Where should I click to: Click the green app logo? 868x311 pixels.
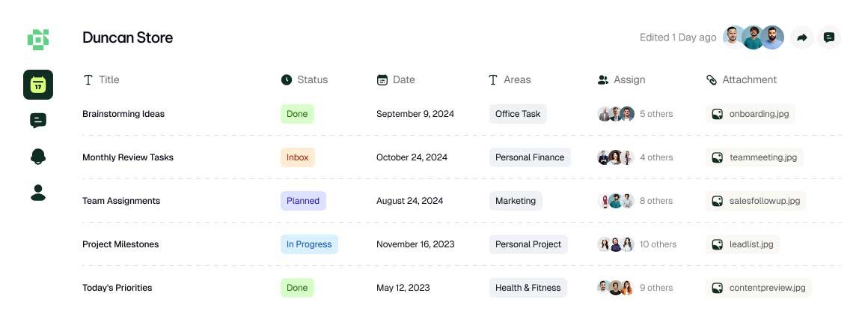[38, 38]
